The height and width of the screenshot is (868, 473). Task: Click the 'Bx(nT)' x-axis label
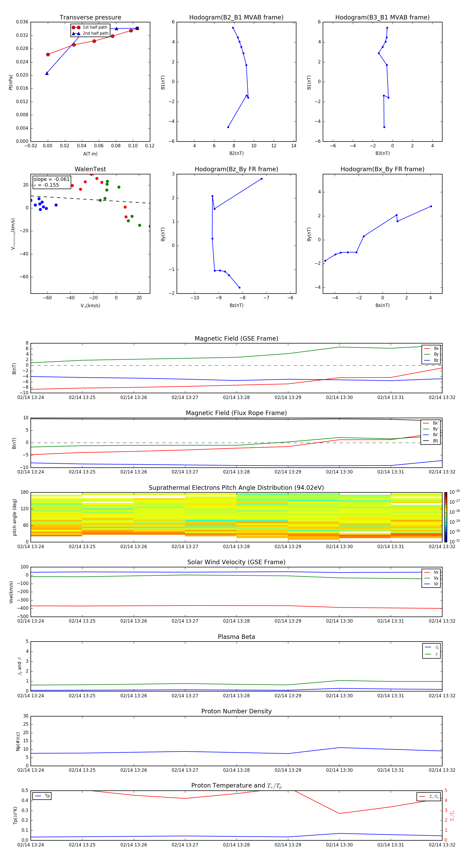click(x=382, y=306)
